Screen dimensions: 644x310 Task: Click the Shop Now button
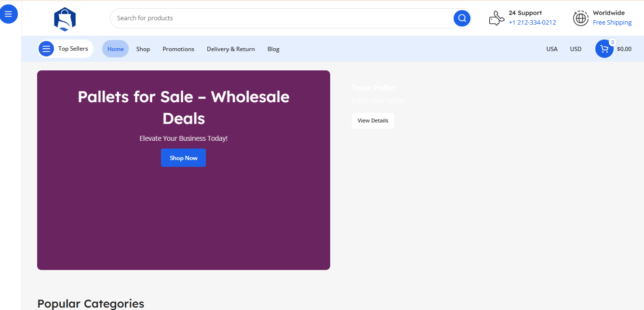point(183,158)
